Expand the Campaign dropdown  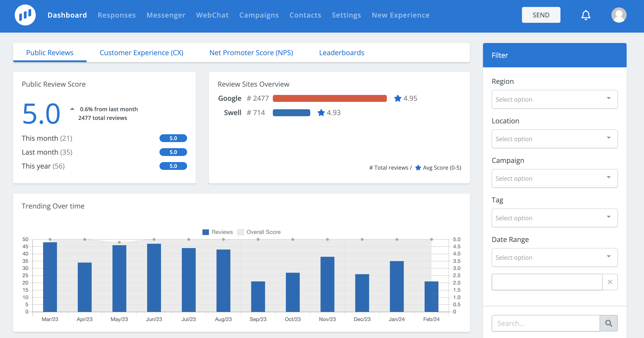[x=555, y=179]
